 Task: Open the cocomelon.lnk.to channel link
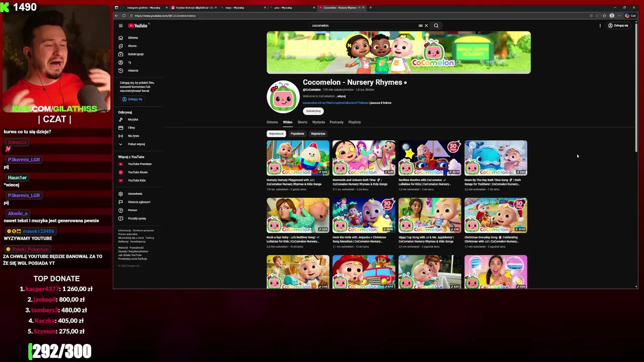(335, 103)
